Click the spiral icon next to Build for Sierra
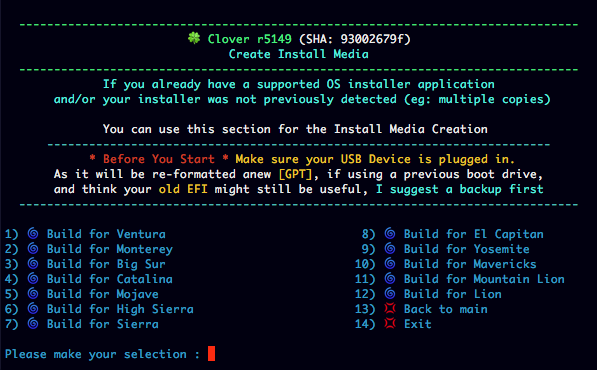 click(x=33, y=324)
